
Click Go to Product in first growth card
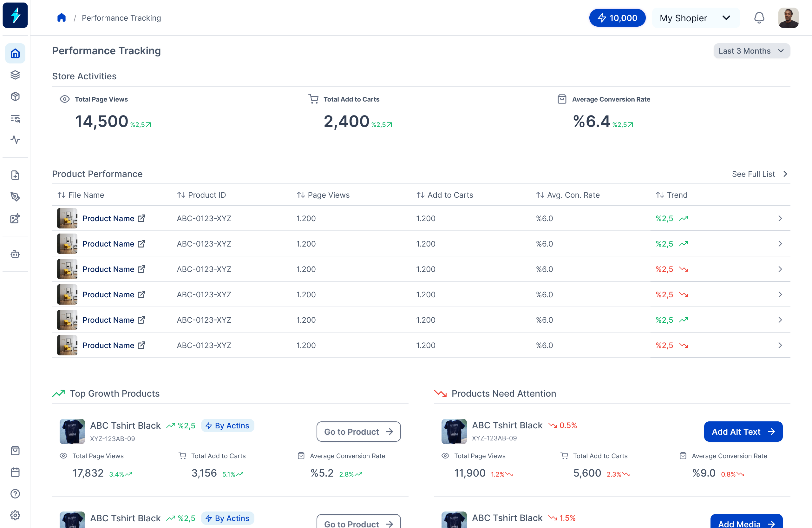pyautogui.click(x=358, y=432)
